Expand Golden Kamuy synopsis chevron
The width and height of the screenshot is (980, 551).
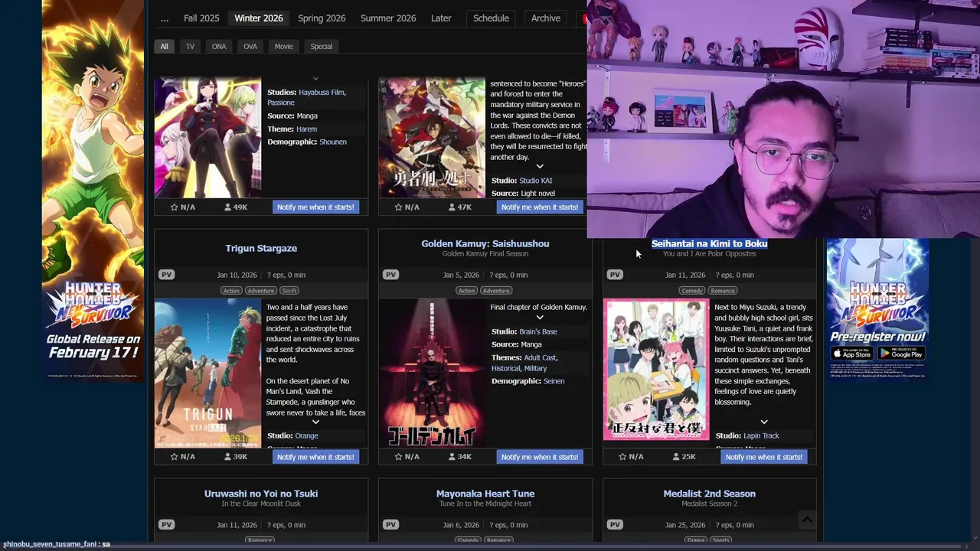pyautogui.click(x=540, y=318)
